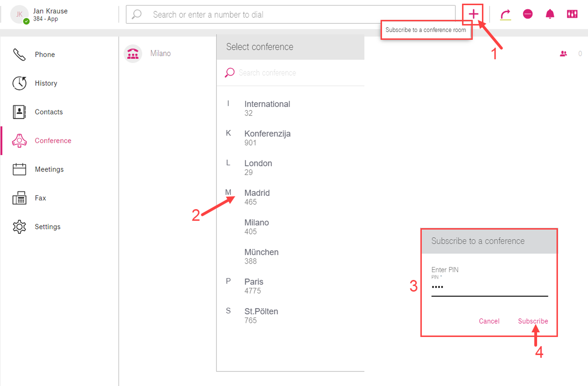Click the Jan Krause profile avatar
Screen dimensions: 588x386
tap(19, 14)
